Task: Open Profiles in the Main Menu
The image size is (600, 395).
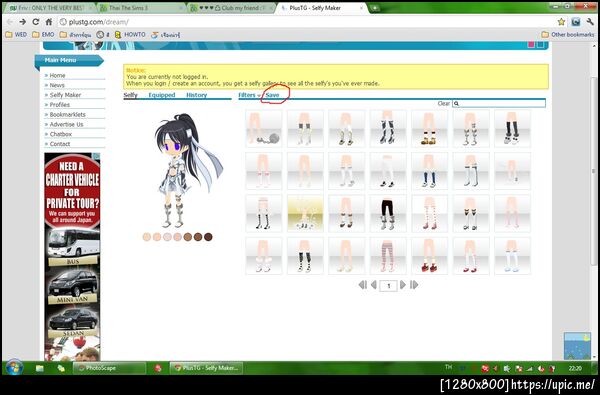Action: 59,104
